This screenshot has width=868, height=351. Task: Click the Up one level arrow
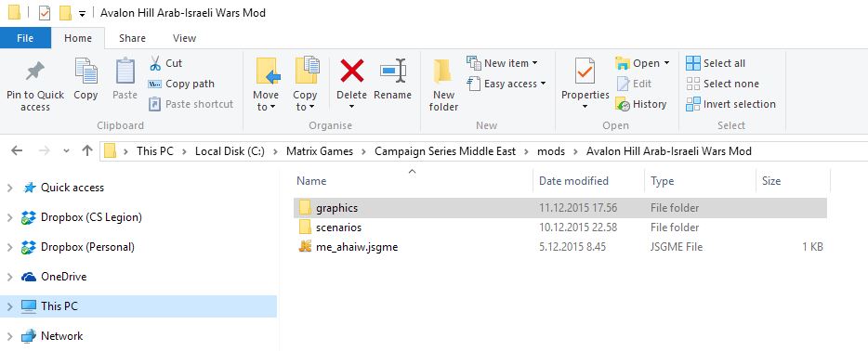[x=87, y=150]
